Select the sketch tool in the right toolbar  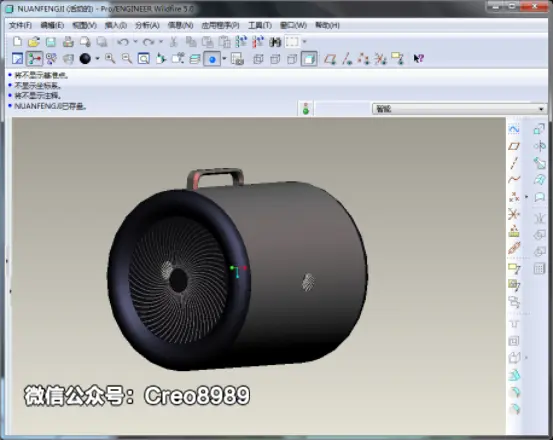(x=514, y=129)
